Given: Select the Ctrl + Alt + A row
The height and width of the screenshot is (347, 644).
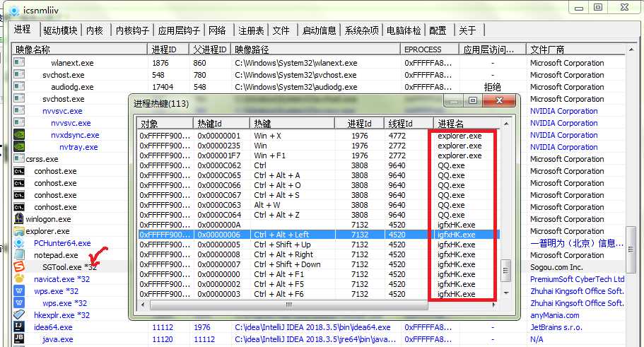Looking at the screenshot, I should pos(319,175).
